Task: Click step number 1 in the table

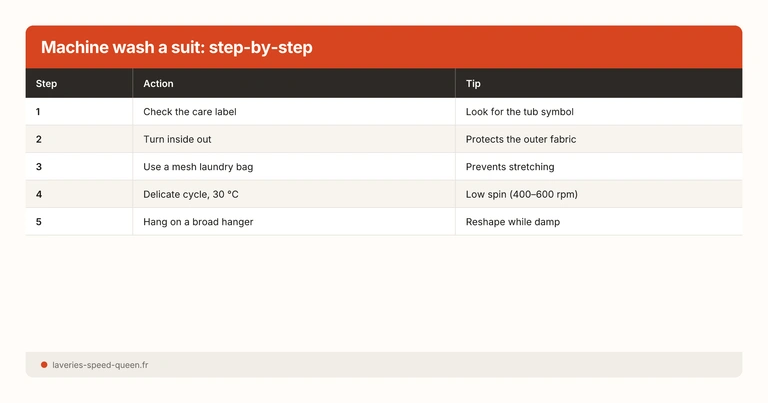Action: 39,112
